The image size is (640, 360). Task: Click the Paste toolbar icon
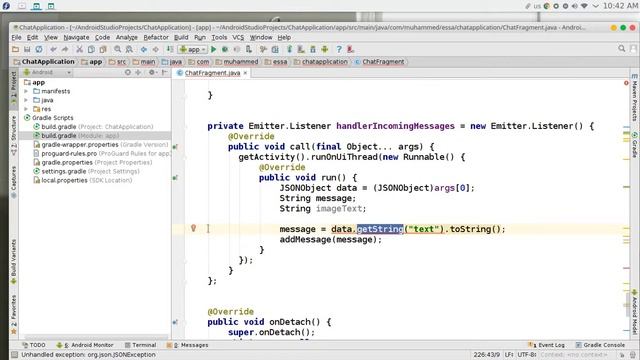[x=103, y=49]
